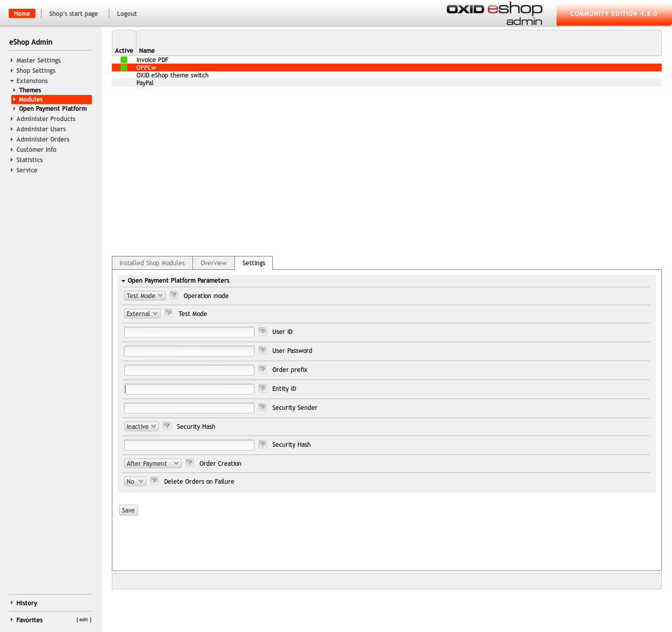Screen dimensions: 672x632
Task: Select the PayPal module row
Action: (x=386, y=83)
